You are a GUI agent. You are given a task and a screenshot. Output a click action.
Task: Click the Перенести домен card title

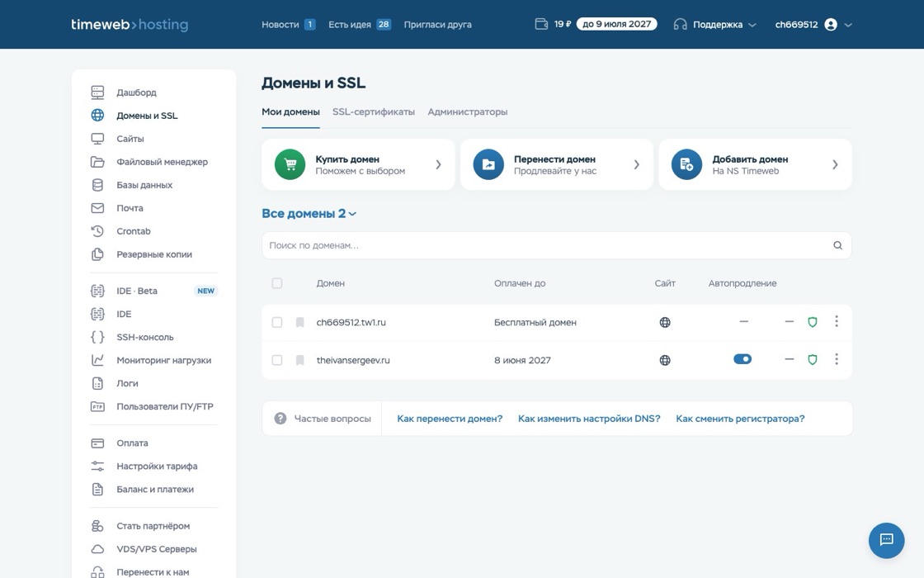[554, 159]
